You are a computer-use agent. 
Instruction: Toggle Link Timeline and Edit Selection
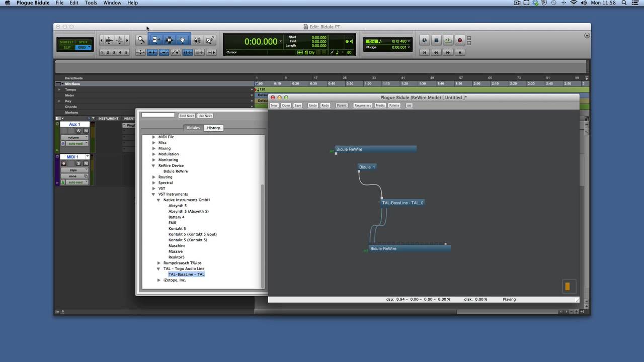188,52
